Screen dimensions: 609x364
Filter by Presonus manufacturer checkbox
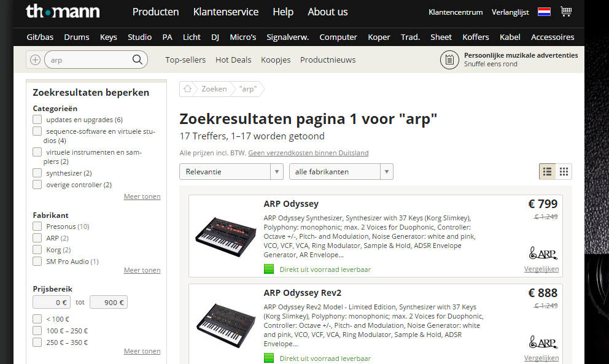pyautogui.click(x=37, y=226)
